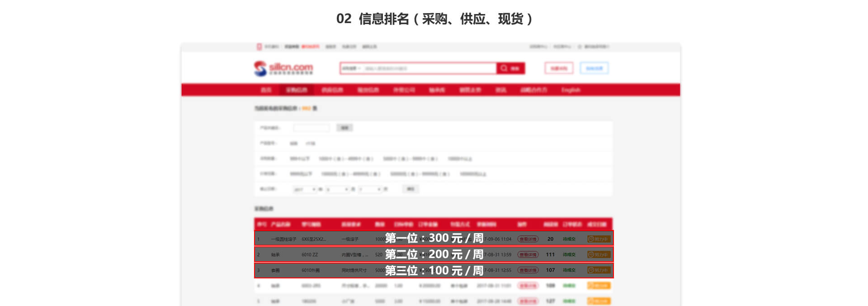Click the orange status badge in row 2
Image resolution: width=868 pixels, height=306 pixels.
click(599, 255)
